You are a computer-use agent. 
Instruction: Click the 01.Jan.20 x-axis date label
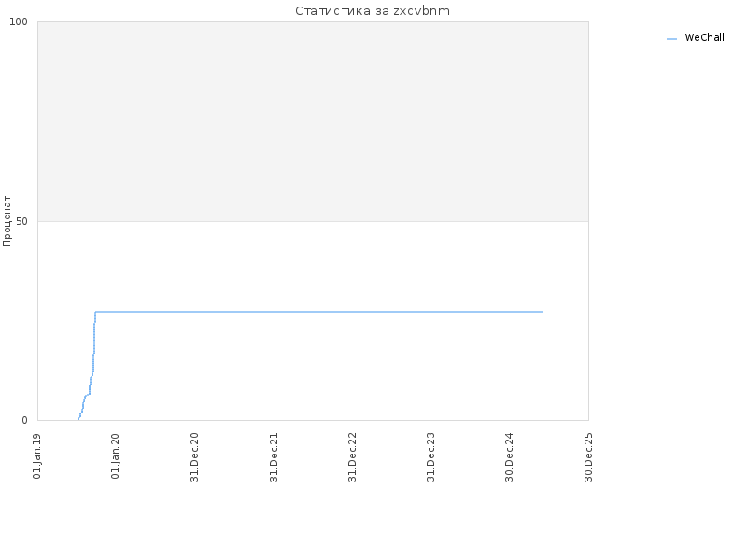click(115, 456)
